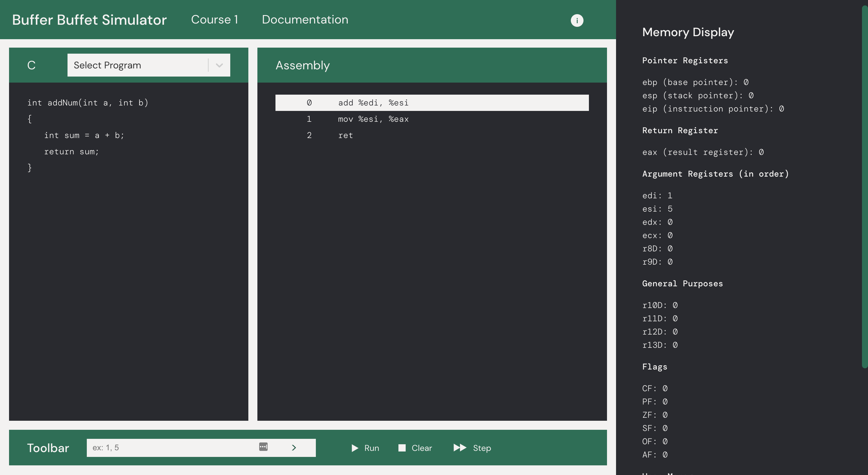Run the addNum program
868x475 pixels.
click(x=365, y=448)
